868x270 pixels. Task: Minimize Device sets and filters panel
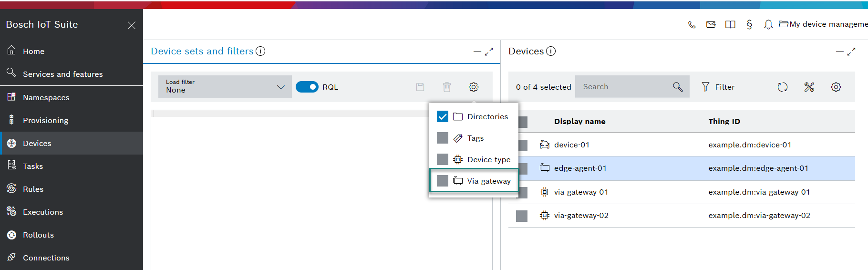pos(477,52)
